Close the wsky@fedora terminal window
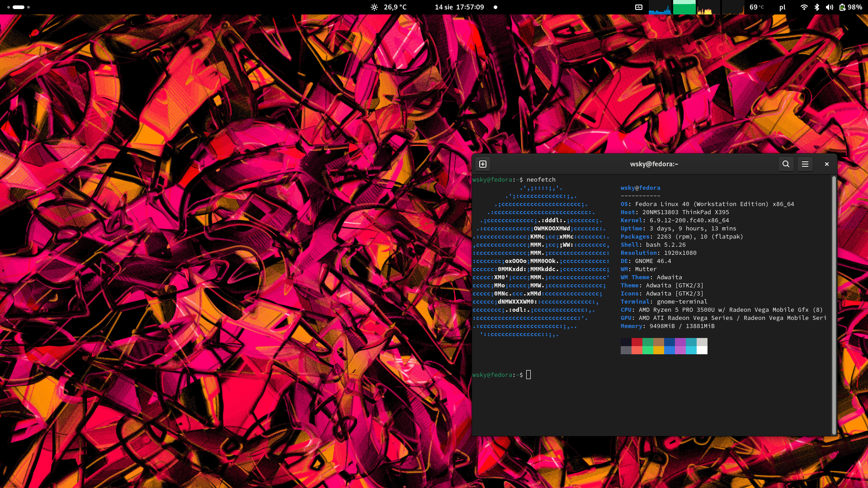This screenshot has width=868, height=488. coord(827,164)
